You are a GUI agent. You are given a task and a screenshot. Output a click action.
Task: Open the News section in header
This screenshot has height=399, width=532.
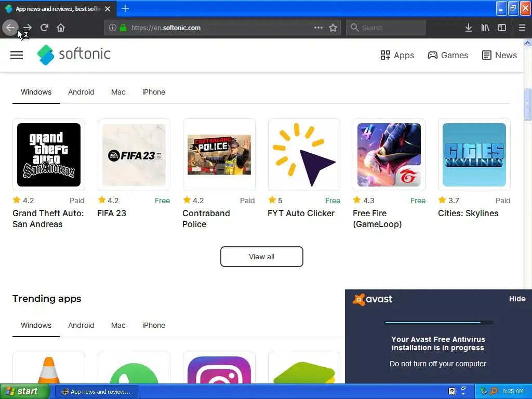point(499,55)
